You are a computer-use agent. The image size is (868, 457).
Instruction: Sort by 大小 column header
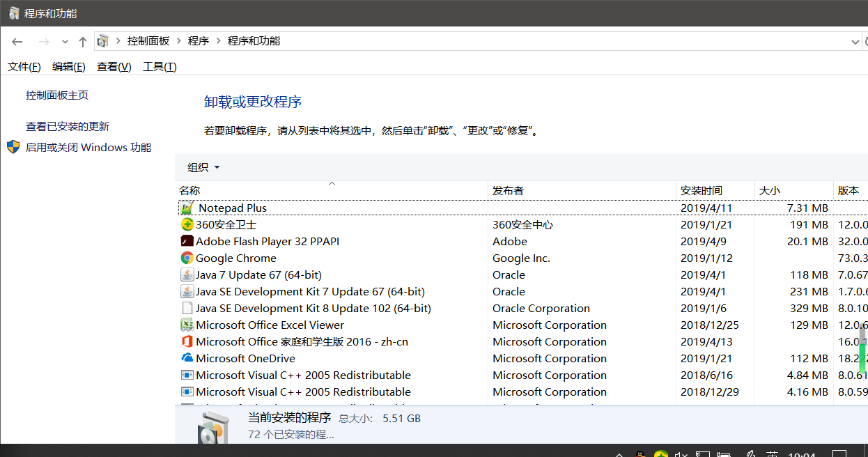(794, 190)
